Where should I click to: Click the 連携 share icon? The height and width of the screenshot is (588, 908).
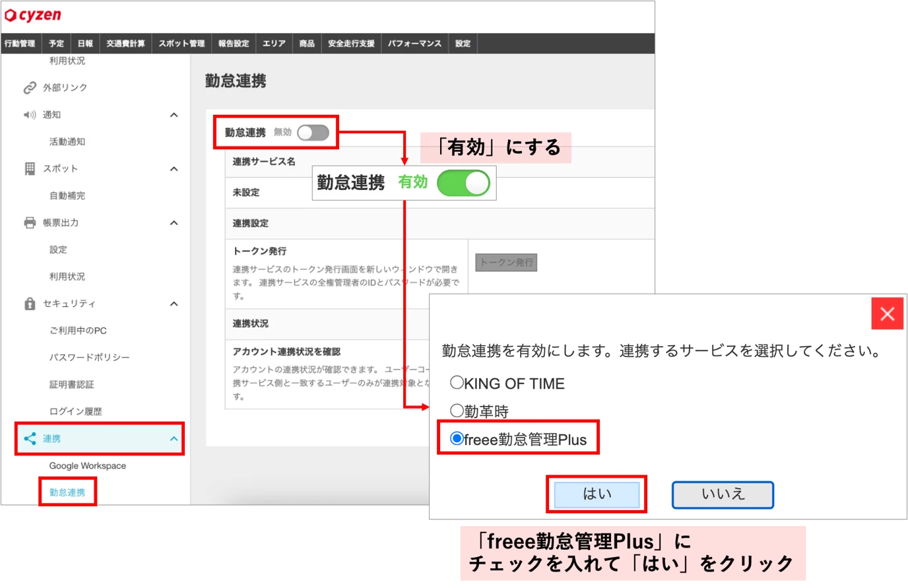(x=30, y=438)
